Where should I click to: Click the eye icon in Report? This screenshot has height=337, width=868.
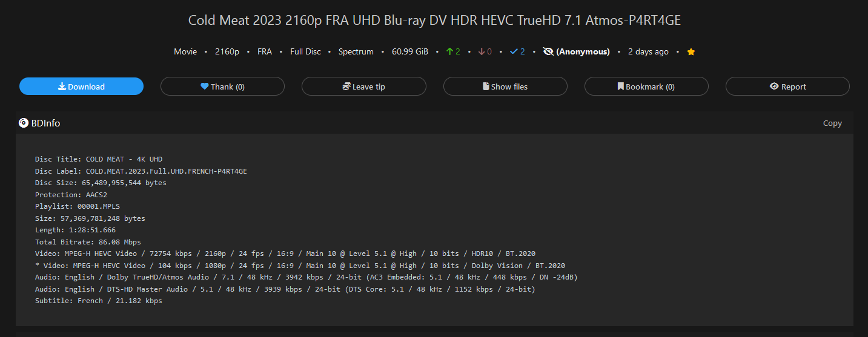[x=774, y=87]
